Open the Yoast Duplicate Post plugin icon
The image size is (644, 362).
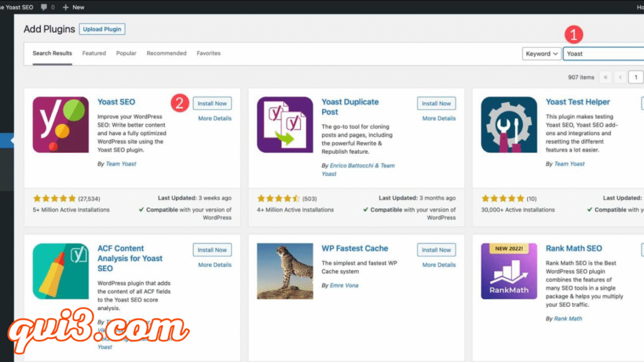click(x=285, y=125)
